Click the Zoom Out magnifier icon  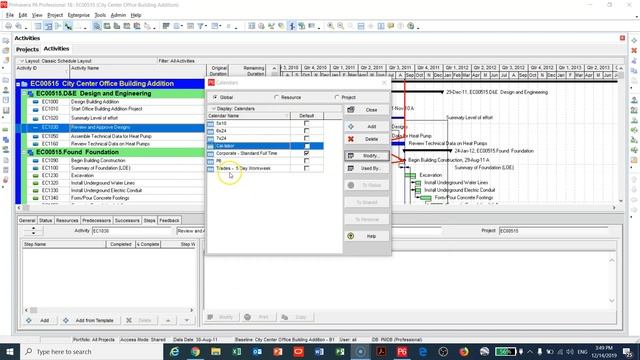click(340, 26)
